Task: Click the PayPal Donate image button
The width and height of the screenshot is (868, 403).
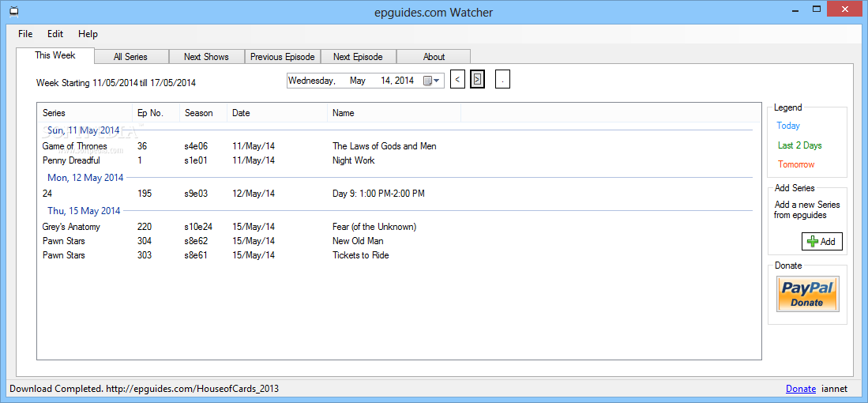Action: (x=807, y=294)
